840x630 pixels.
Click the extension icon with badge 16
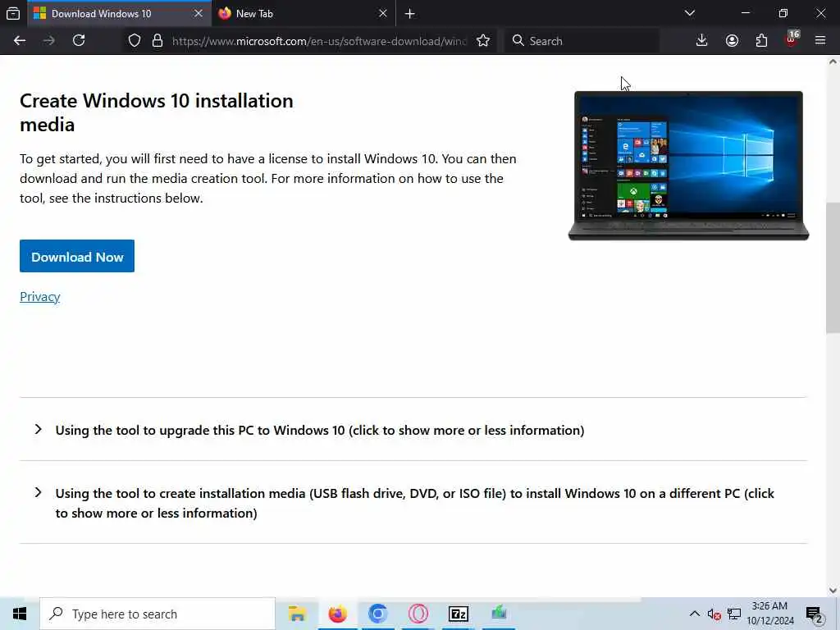coord(792,39)
